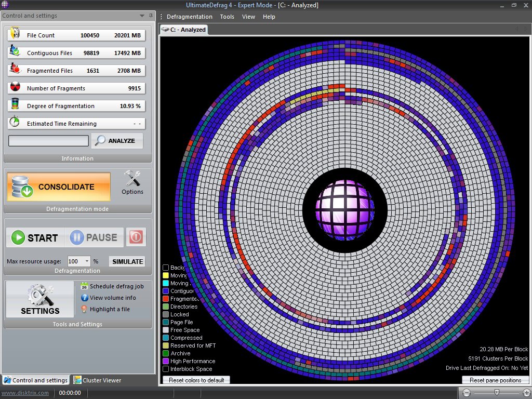The width and height of the screenshot is (532, 399).
Task: Open the View menu
Action: pyautogui.click(x=248, y=17)
